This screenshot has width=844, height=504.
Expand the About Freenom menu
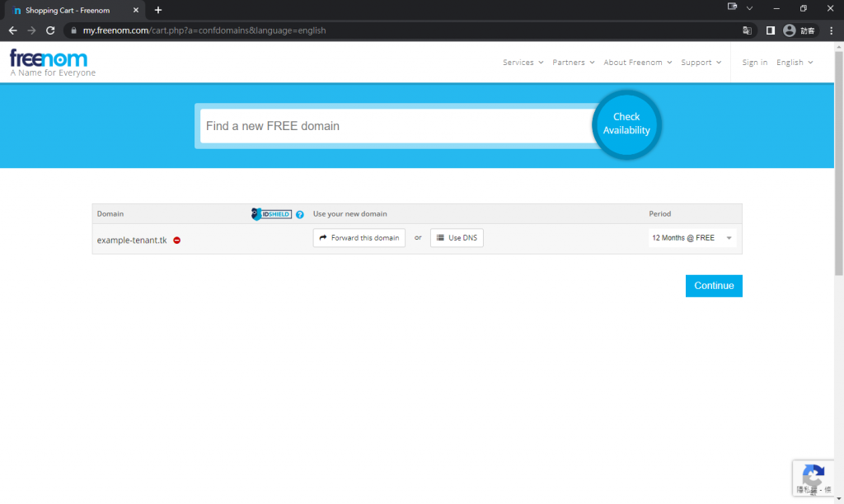click(x=637, y=63)
